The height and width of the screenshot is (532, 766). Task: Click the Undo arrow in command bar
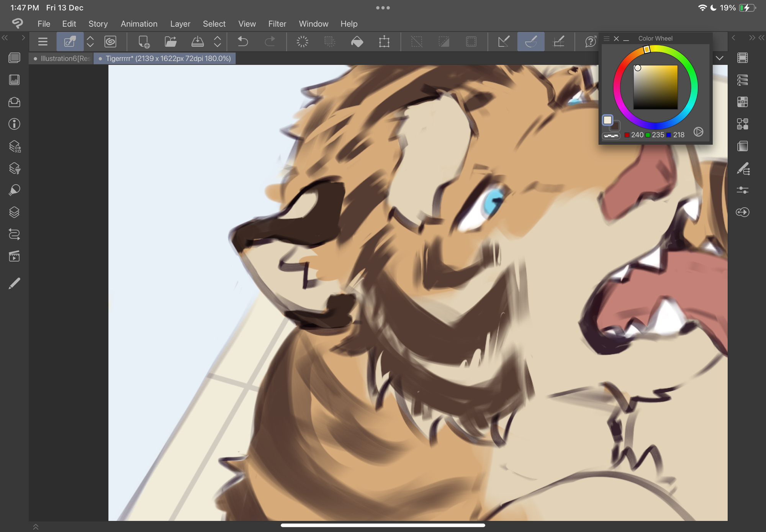pyautogui.click(x=243, y=41)
